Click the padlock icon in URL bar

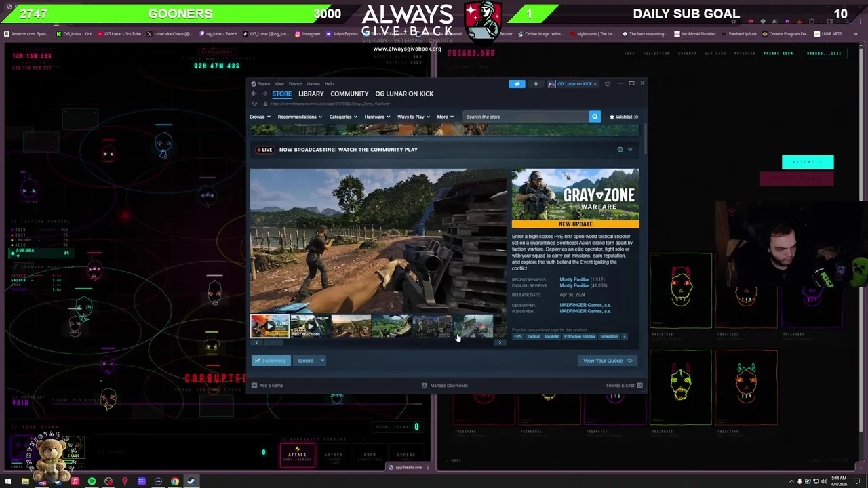pyautogui.click(x=265, y=104)
